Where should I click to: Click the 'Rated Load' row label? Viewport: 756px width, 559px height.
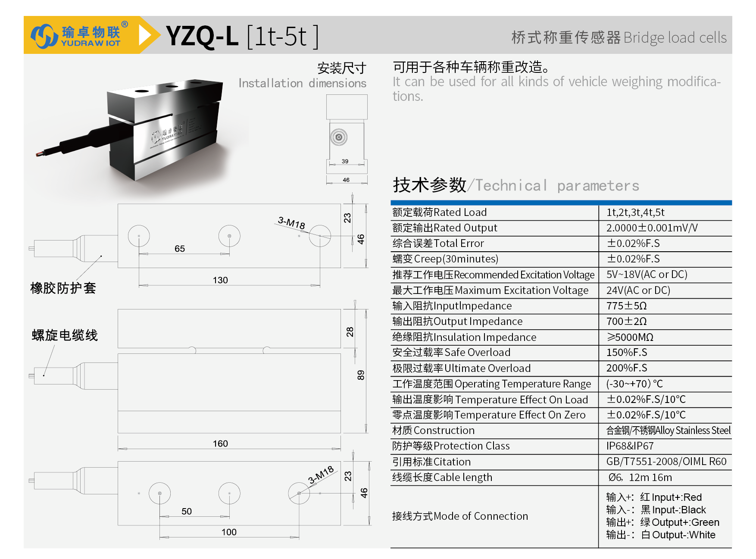(x=439, y=212)
